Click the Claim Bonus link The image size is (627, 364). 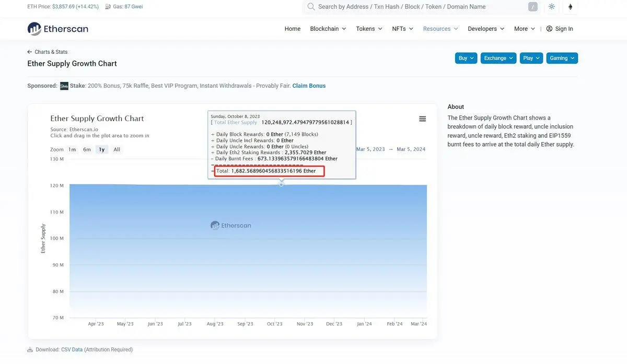[x=309, y=86]
